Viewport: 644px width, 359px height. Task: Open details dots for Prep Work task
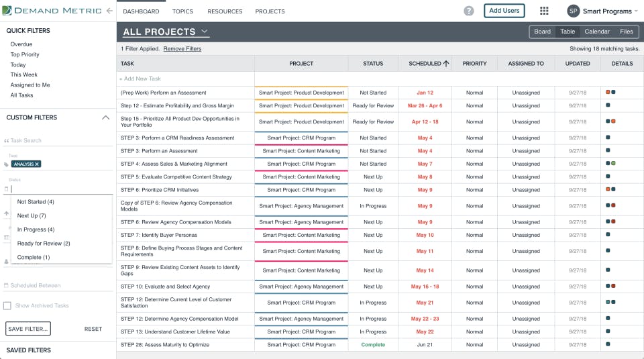610,93
